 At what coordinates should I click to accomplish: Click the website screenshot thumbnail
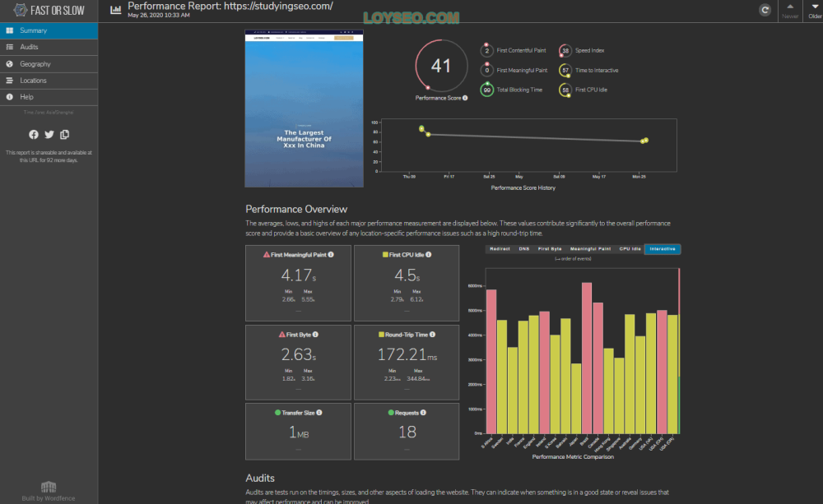304,109
